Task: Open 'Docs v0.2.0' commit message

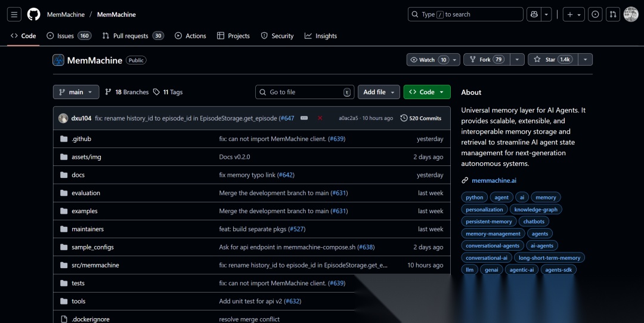Action: point(234,157)
